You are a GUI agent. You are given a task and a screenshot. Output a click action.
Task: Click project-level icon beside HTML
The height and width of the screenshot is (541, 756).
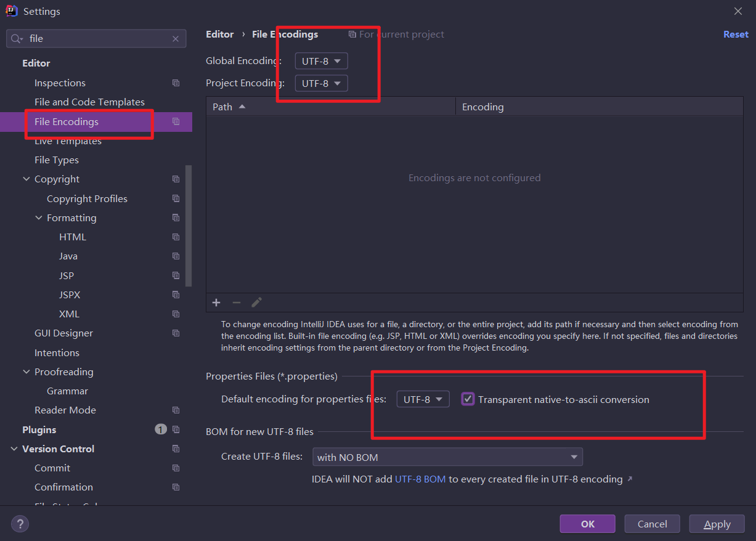coord(176,237)
